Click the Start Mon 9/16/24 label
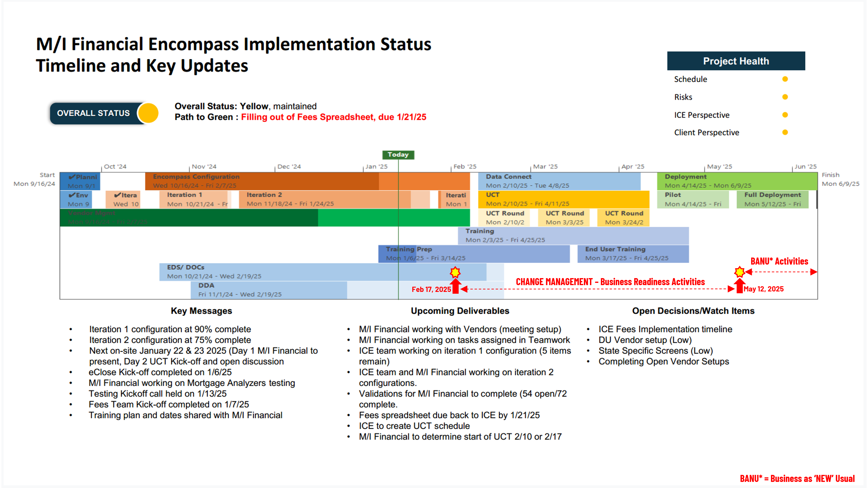 point(34,179)
